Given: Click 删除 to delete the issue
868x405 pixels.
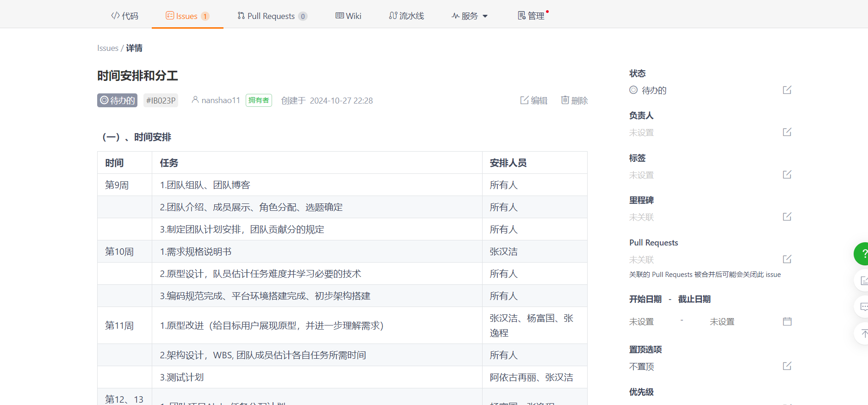Looking at the screenshot, I should tap(574, 100).
